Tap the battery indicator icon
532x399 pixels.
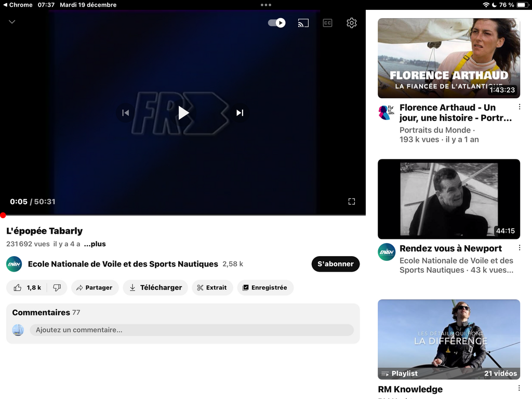[x=522, y=5]
